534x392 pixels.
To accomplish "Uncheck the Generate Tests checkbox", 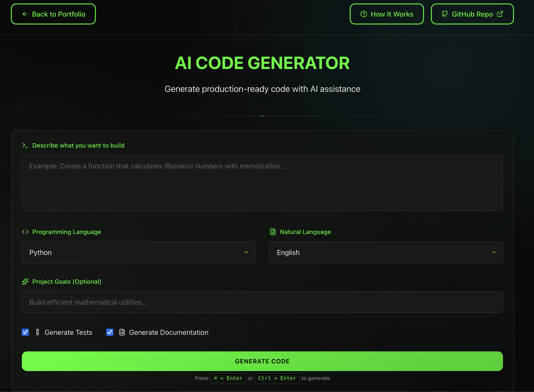I will point(25,332).
